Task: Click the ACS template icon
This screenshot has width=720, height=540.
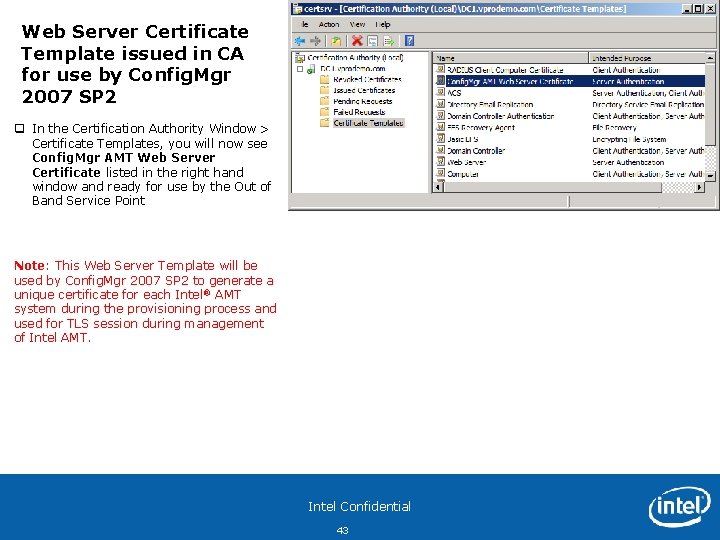Action: 440,92
